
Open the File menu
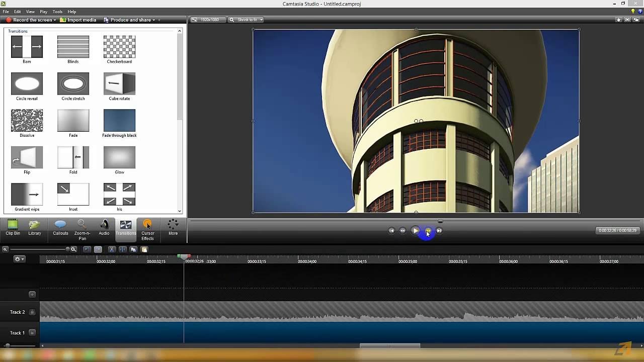6,12
